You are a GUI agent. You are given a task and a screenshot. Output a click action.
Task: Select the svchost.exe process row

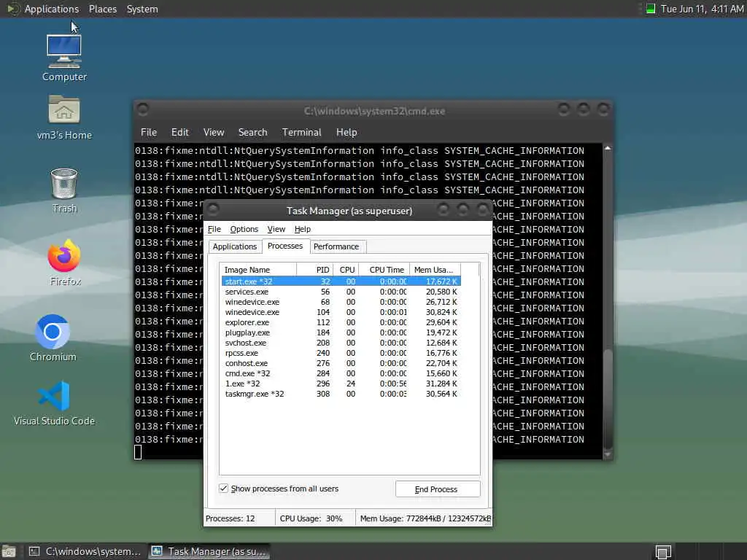341,343
